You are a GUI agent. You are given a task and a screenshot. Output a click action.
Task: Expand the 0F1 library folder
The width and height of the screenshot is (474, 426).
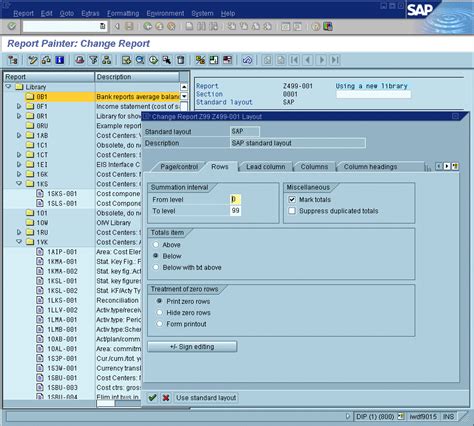19,106
